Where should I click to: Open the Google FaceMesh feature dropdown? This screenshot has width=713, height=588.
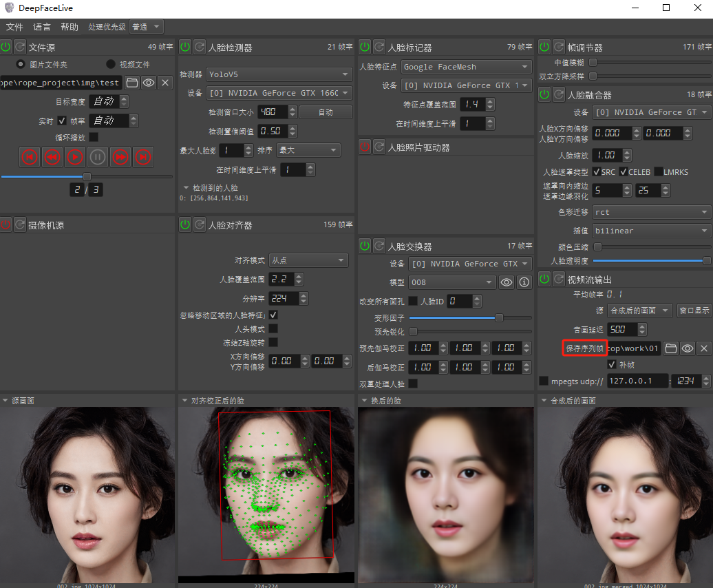(x=466, y=67)
